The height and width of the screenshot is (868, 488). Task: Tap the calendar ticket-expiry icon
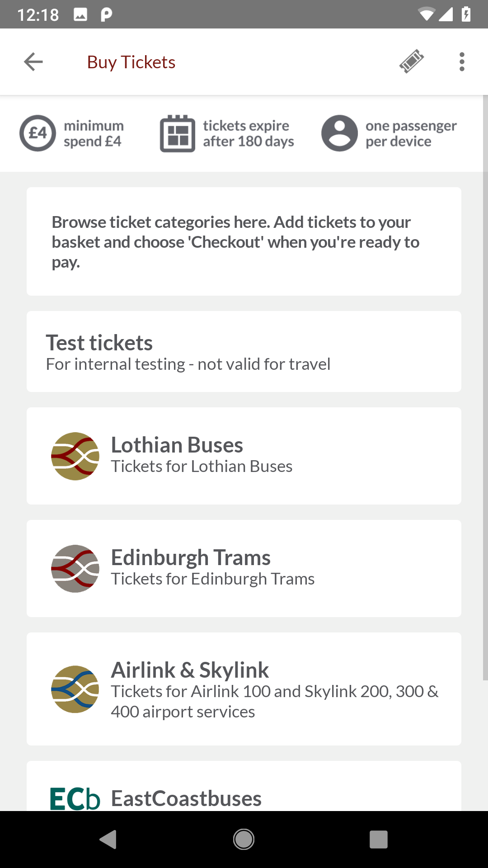pos(178,133)
